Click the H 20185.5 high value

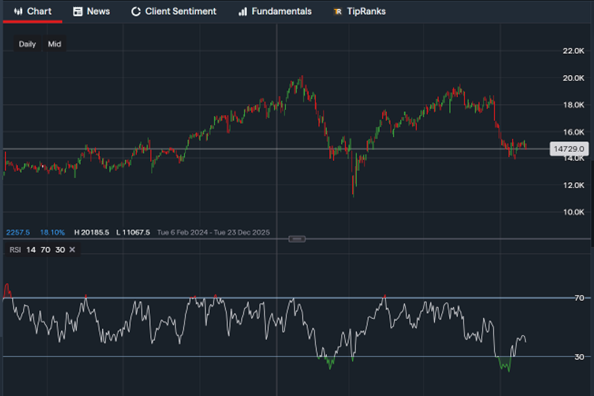tap(92, 232)
